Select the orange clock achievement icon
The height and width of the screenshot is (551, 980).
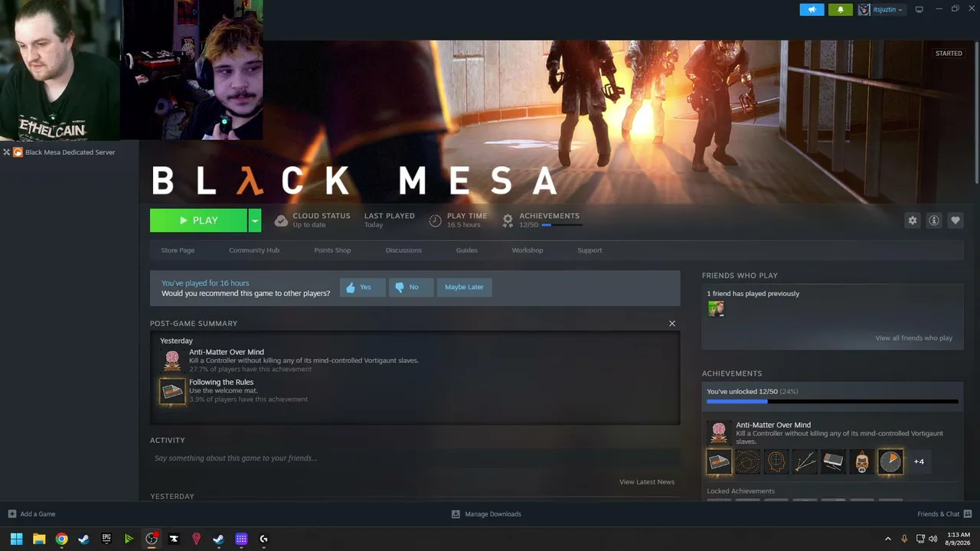pos(890,461)
